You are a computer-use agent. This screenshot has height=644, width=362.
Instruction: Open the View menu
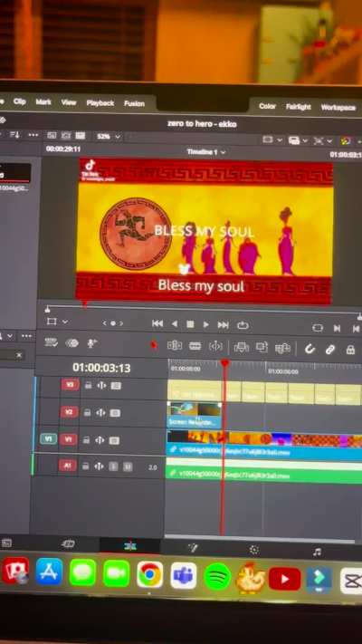(69, 102)
